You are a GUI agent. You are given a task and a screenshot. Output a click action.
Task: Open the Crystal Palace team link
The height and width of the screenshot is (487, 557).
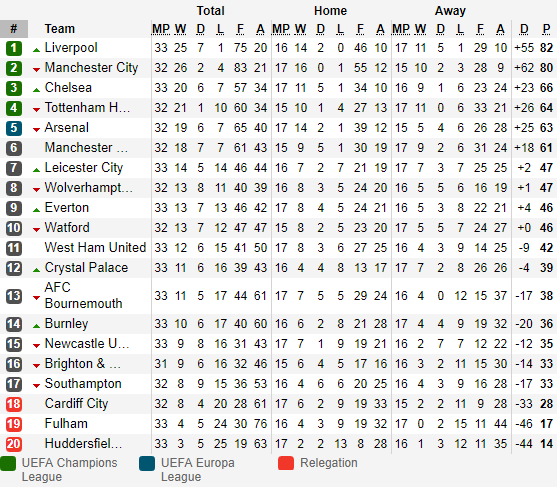[x=86, y=267]
